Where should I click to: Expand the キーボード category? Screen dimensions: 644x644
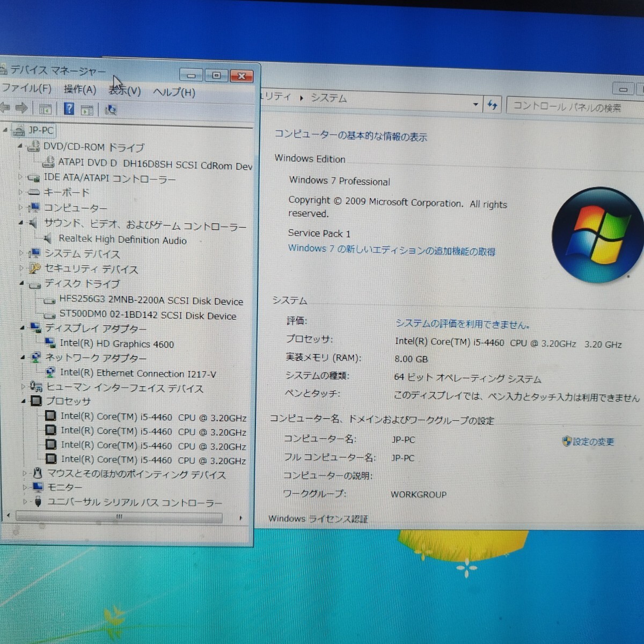click(x=20, y=192)
